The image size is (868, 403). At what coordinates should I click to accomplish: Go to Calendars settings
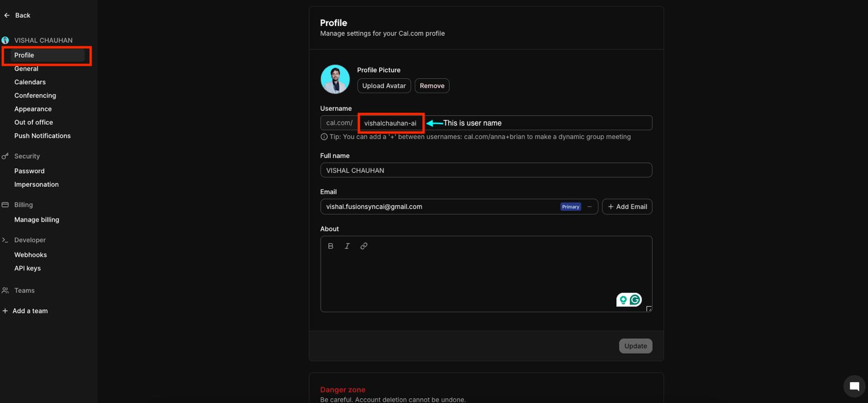[x=30, y=82]
